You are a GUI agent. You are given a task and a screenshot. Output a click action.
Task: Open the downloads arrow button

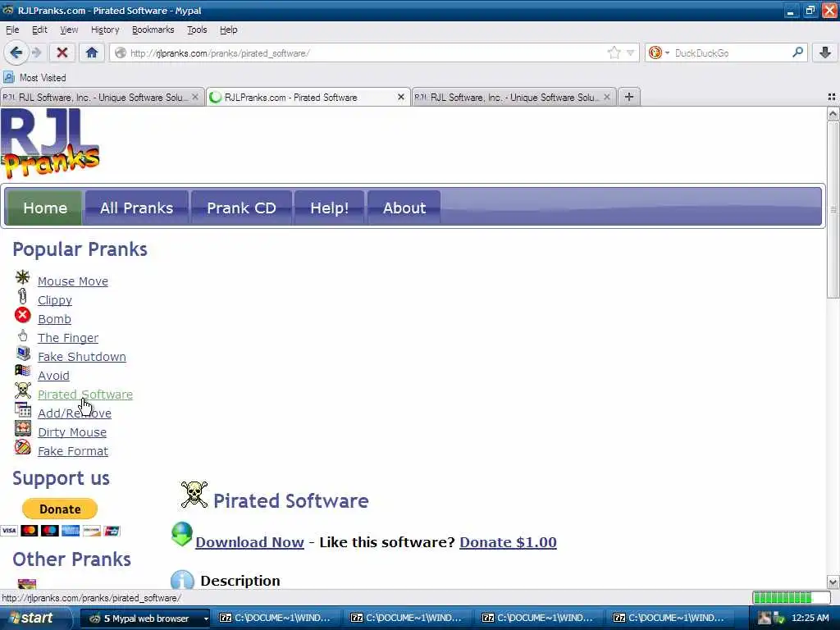coord(825,52)
